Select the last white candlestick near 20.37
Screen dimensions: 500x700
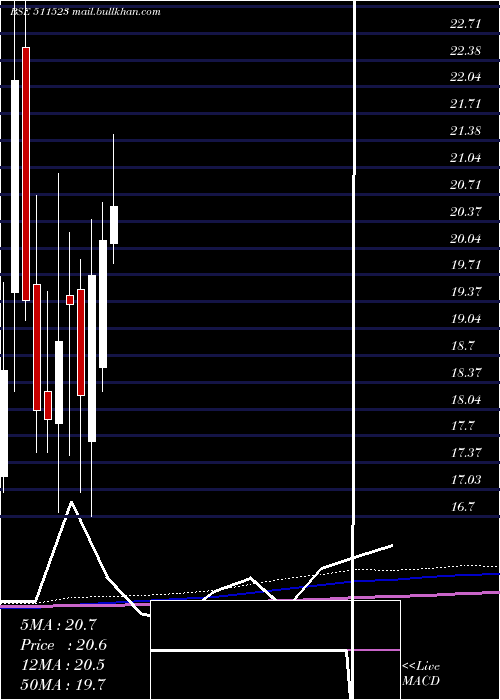point(114,225)
